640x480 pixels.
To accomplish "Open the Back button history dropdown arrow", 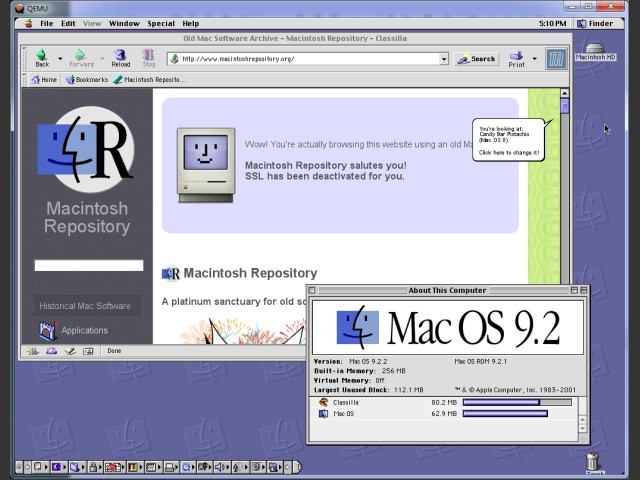I will point(60,59).
